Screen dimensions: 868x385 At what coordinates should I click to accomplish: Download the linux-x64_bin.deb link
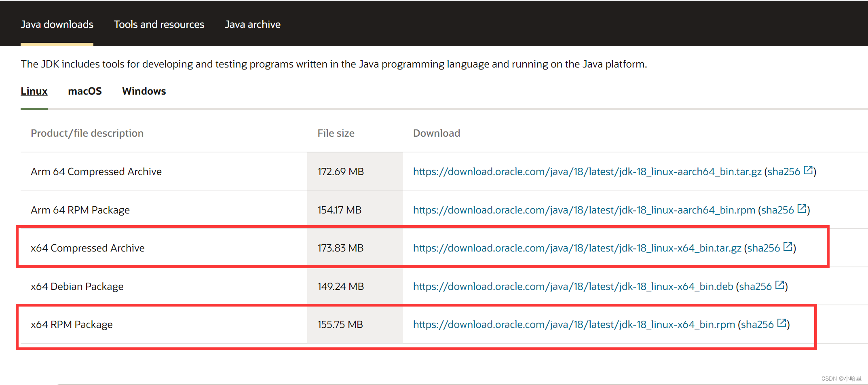(573, 286)
